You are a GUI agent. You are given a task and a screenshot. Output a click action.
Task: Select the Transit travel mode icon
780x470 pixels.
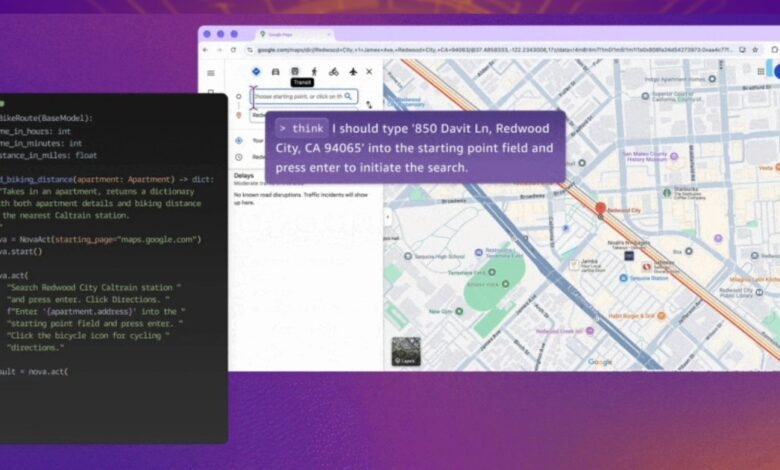[295, 71]
